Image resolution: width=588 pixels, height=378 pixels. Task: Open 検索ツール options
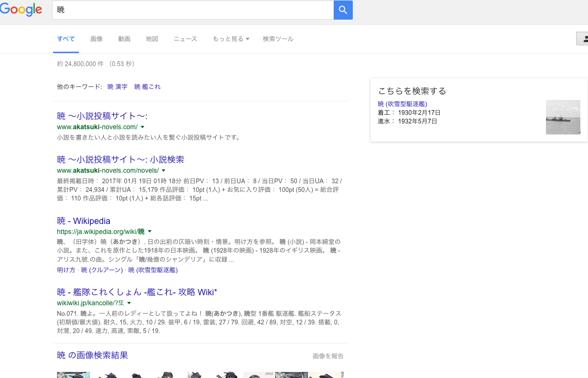pos(278,39)
